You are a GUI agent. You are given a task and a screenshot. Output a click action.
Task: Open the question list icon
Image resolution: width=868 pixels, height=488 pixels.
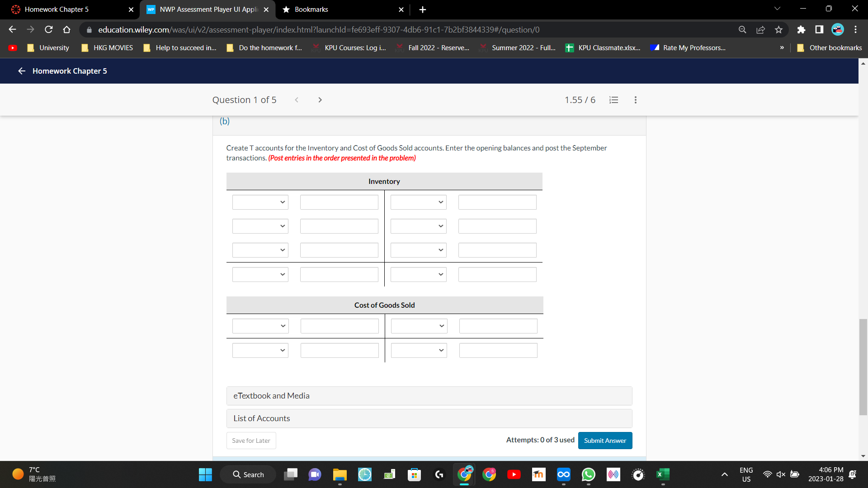[613, 100]
